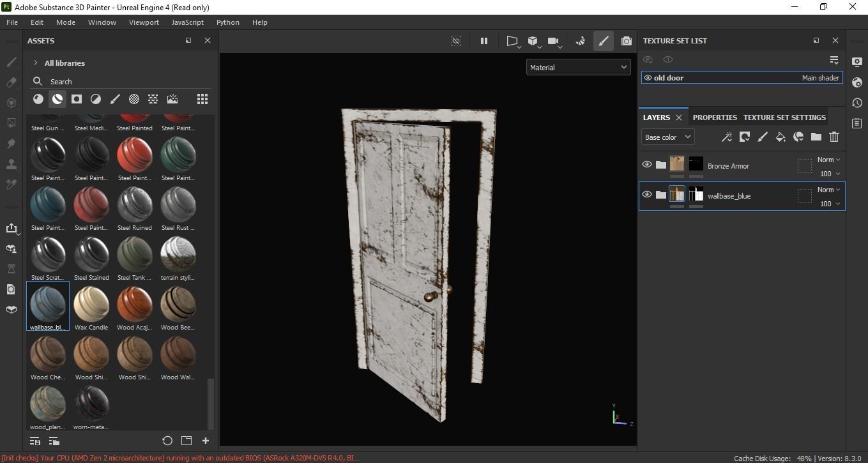Switch to painting mode brush icon
This screenshot has height=463, width=868.
point(603,41)
